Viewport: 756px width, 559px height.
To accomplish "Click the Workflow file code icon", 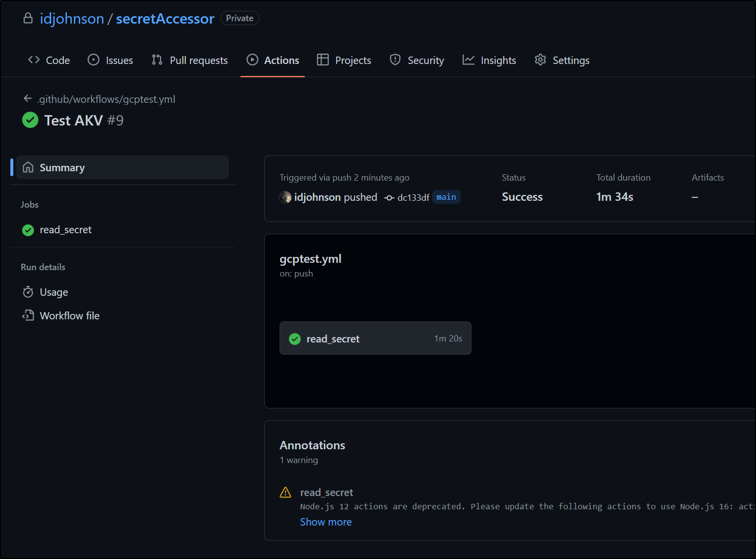I will click(x=28, y=315).
